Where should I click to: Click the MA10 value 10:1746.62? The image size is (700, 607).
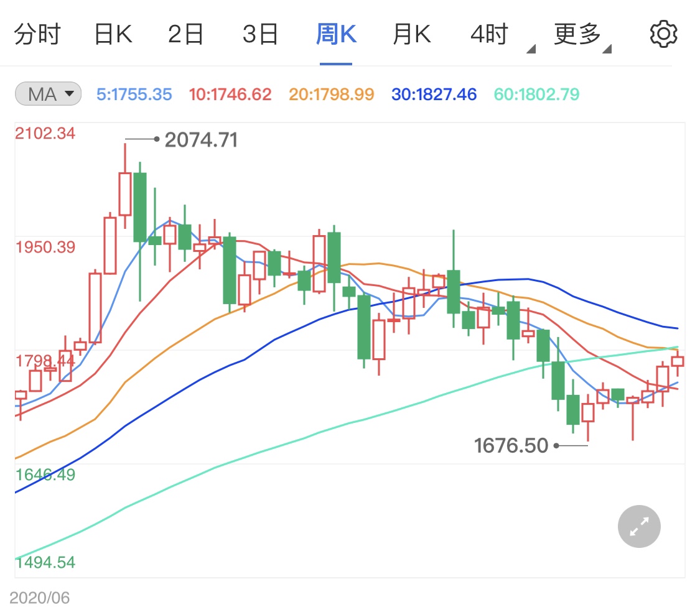click(x=230, y=95)
